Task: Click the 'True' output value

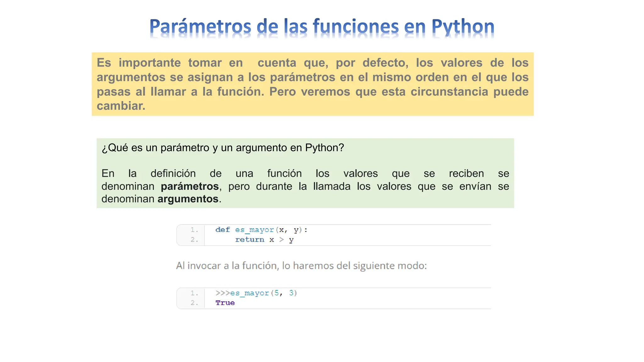Action: point(225,303)
